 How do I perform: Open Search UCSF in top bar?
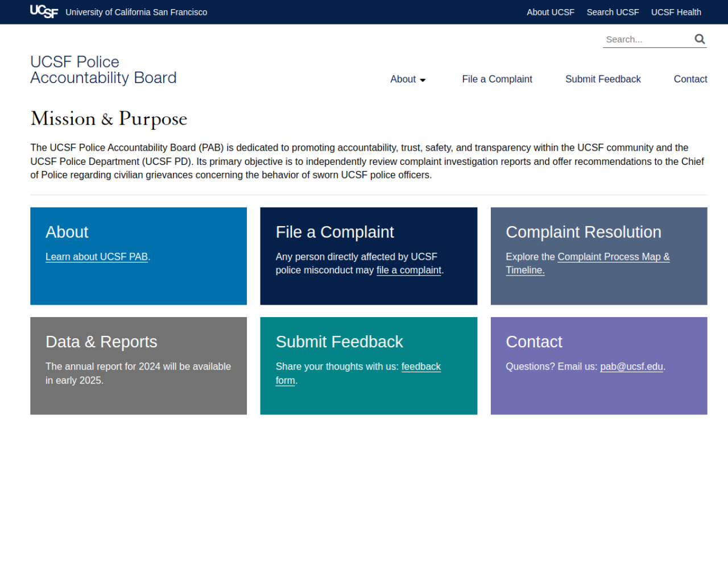[x=613, y=12]
